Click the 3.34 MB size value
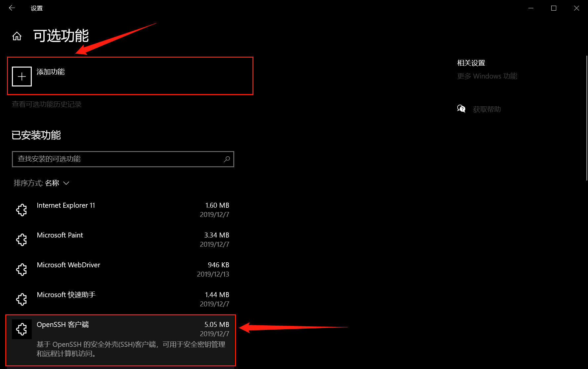Image resolution: width=588 pixels, height=369 pixels. pos(217,235)
